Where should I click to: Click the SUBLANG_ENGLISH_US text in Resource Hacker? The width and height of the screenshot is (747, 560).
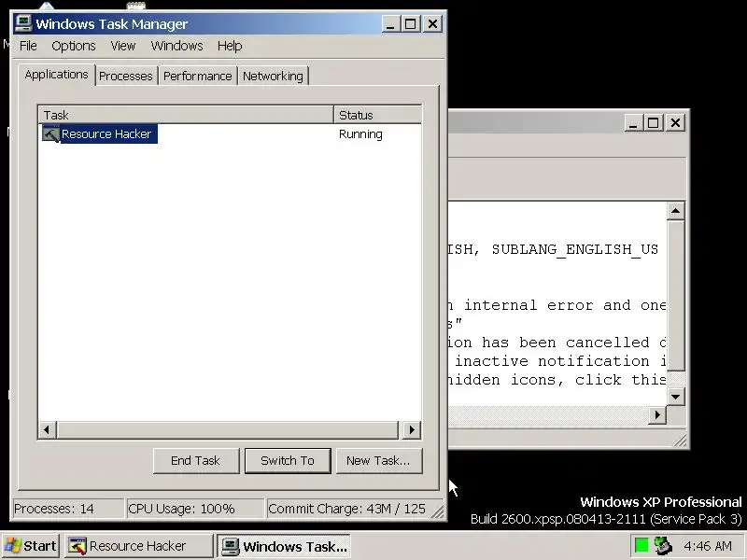tap(574, 249)
